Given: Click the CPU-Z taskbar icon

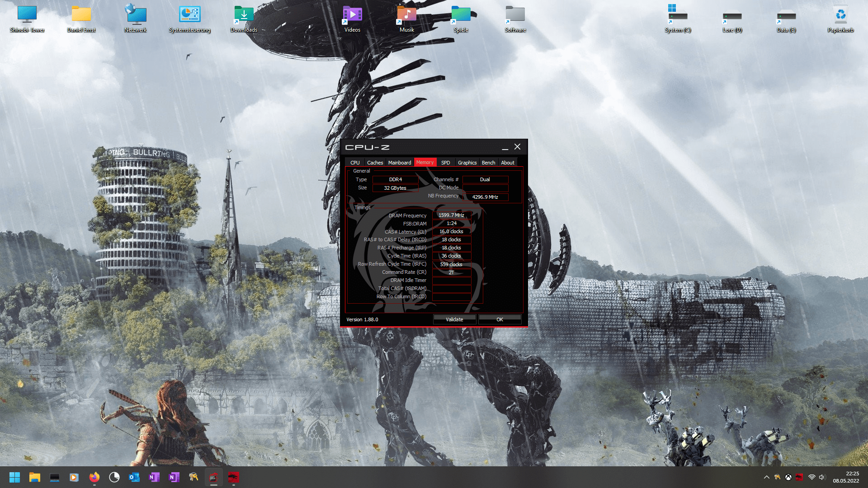Looking at the screenshot, I should coord(213,477).
